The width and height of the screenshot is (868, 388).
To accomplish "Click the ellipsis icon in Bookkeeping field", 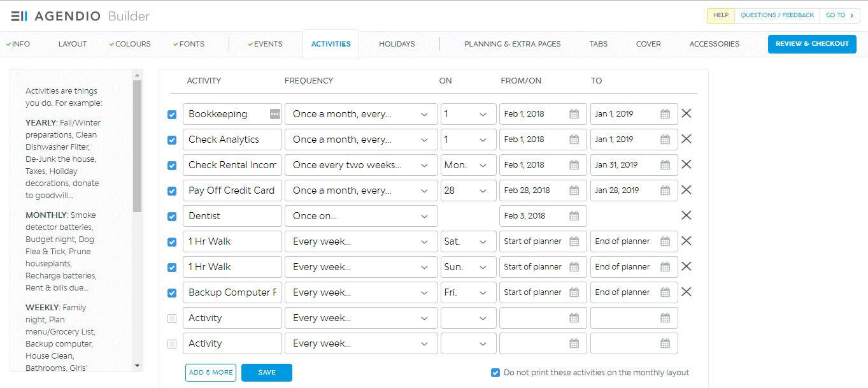I will (274, 114).
